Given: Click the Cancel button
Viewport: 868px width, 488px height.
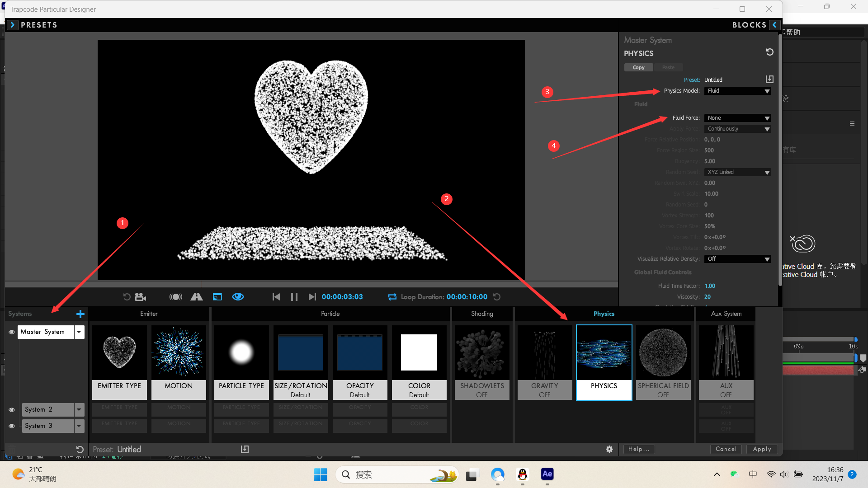Looking at the screenshot, I should pyautogui.click(x=726, y=449).
